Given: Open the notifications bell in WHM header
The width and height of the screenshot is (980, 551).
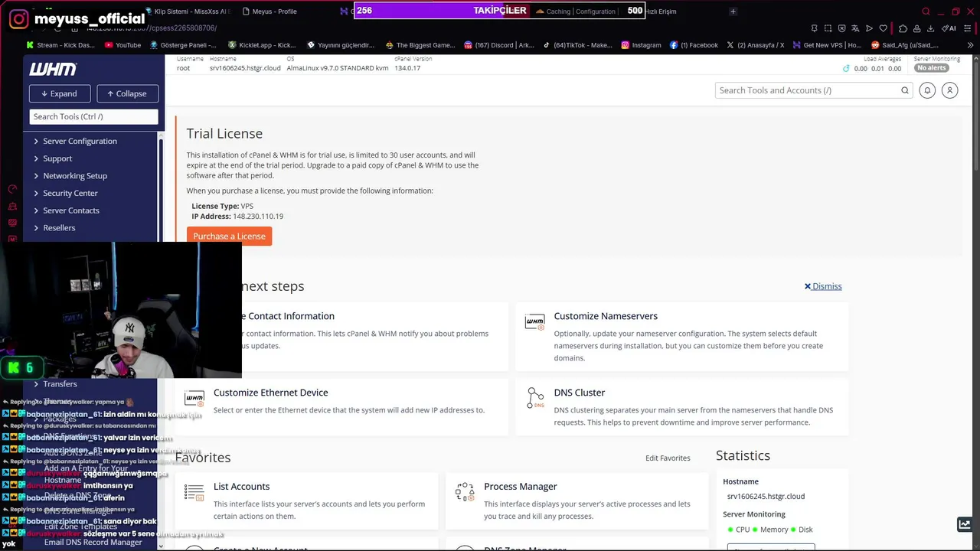Looking at the screenshot, I should click(x=927, y=90).
